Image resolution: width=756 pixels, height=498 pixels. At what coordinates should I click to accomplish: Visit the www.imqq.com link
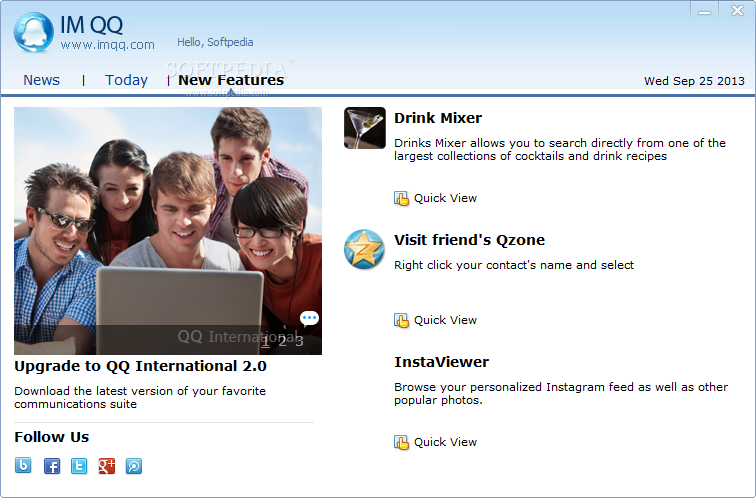(x=108, y=45)
